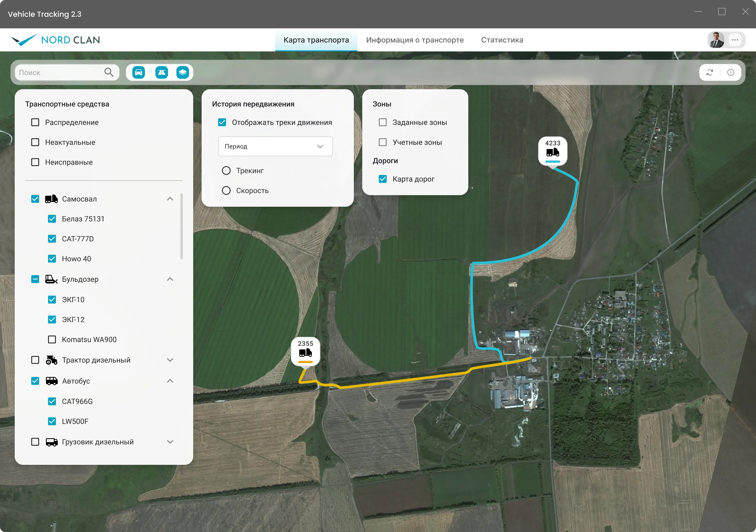This screenshot has width=756, height=532.
Task: Toggle the Карта дорог checkbox
Action: pos(383,179)
